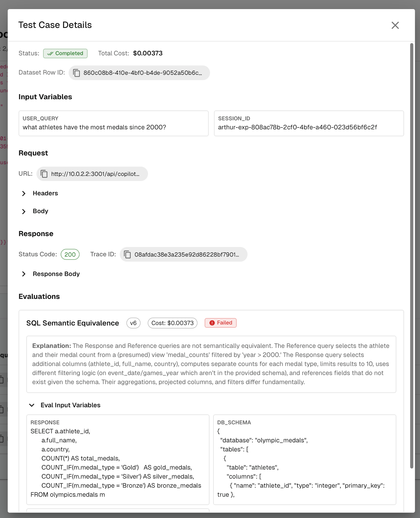Viewport: 420px width, 518px height.
Task: Click the Cost: $0.00373 chip
Action: (173, 323)
